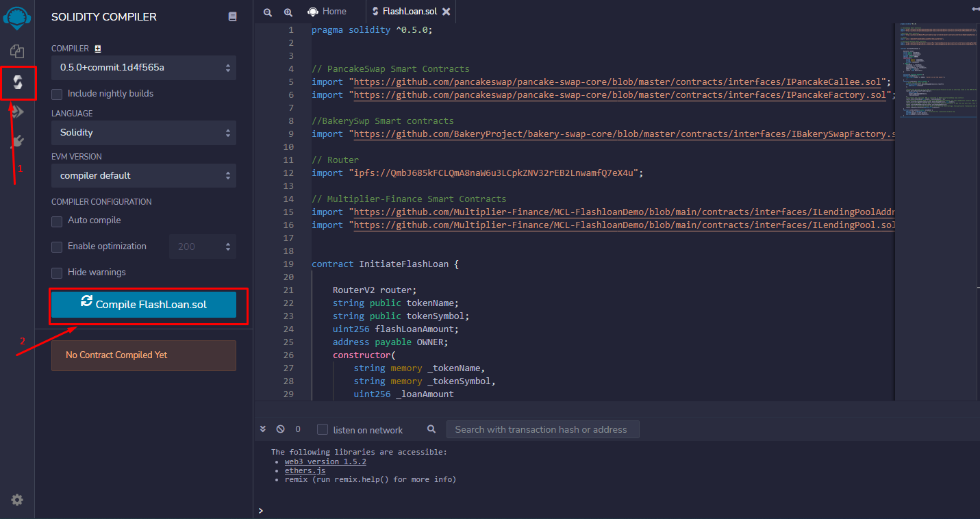
Task: Open compiler documentation book icon
Action: click(233, 16)
